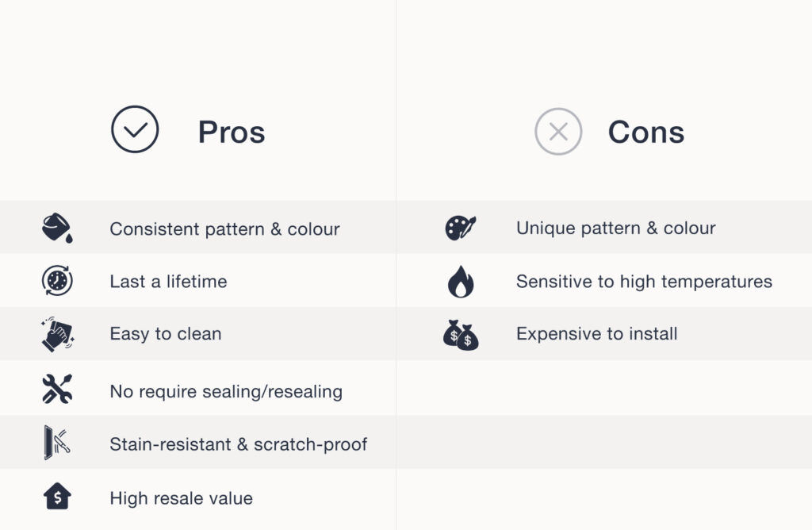Click the Pros checkmark circle icon
Screen dimensions: 812x530
click(135, 129)
